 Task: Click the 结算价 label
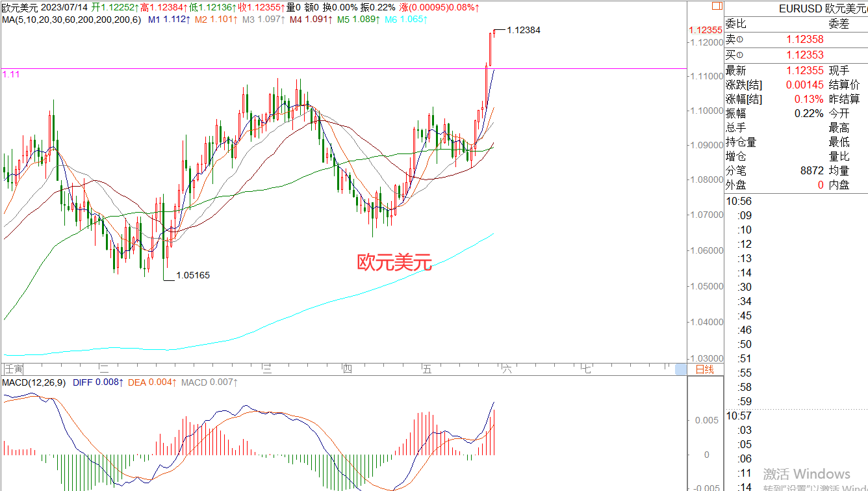844,85
